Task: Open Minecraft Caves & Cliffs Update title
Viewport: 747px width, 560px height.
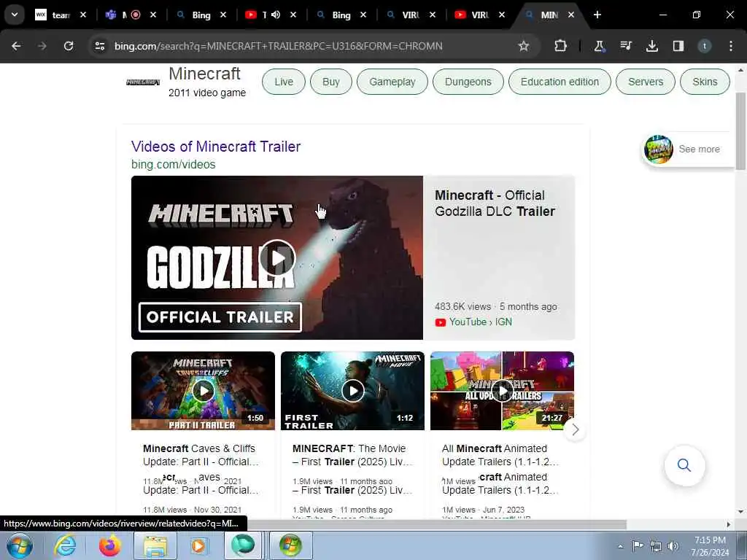Action: point(201,455)
